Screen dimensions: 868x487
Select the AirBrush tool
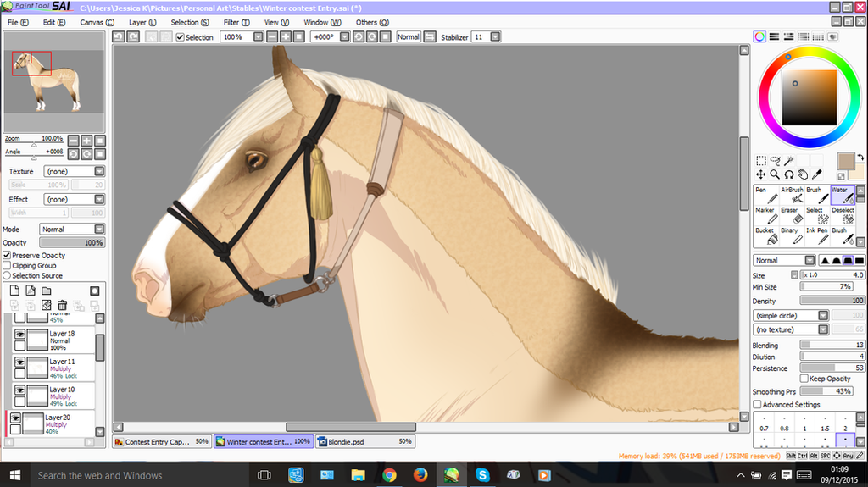(792, 196)
